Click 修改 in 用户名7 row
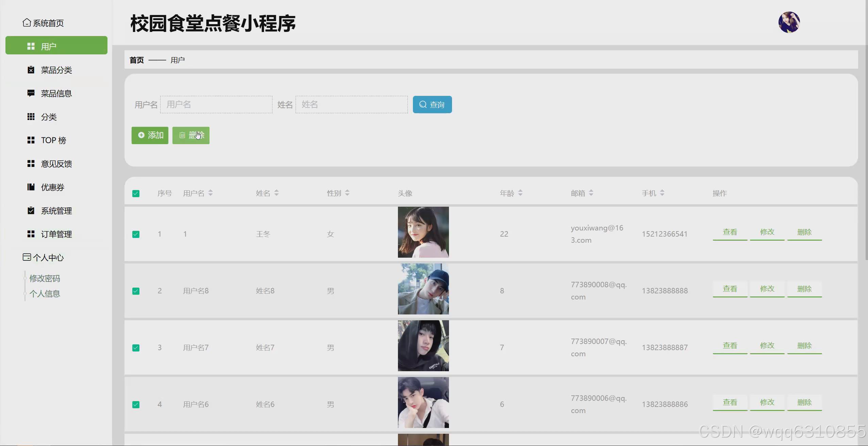 tap(767, 346)
